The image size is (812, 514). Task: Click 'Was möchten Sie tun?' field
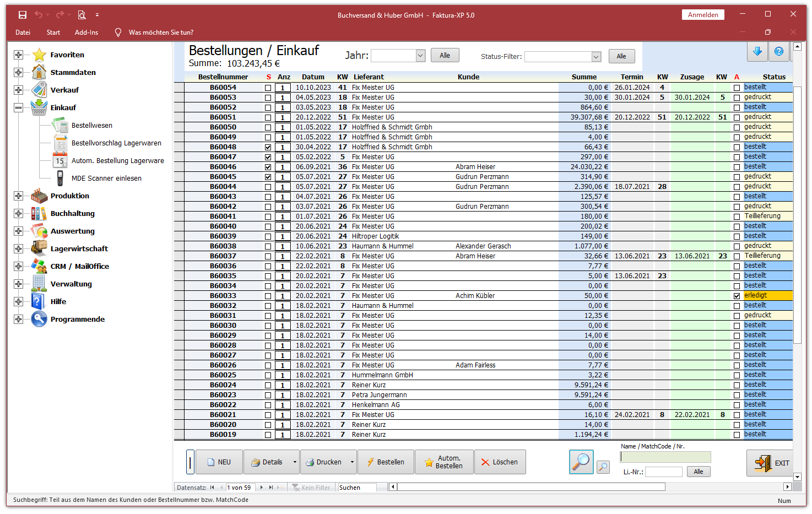tap(161, 33)
